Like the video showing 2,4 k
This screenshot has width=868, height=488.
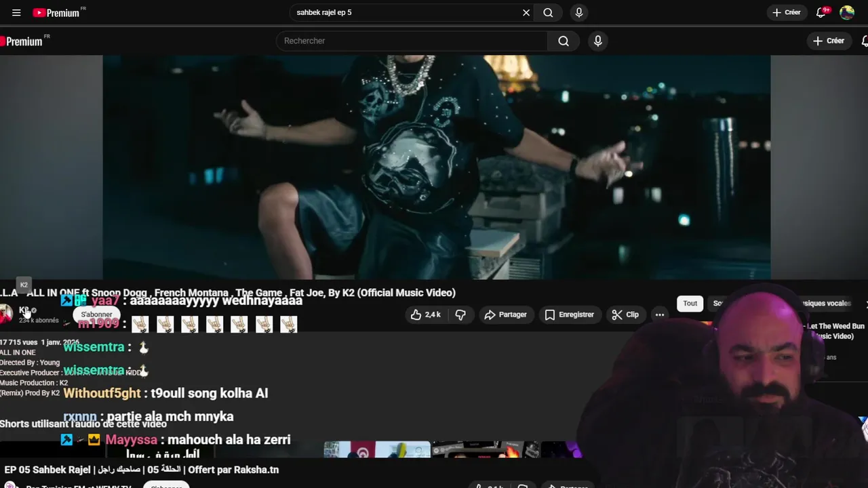[x=426, y=314]
